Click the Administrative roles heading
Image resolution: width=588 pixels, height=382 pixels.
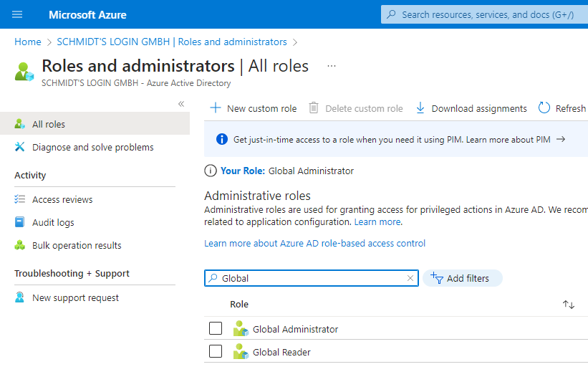[x=257, y=196]
